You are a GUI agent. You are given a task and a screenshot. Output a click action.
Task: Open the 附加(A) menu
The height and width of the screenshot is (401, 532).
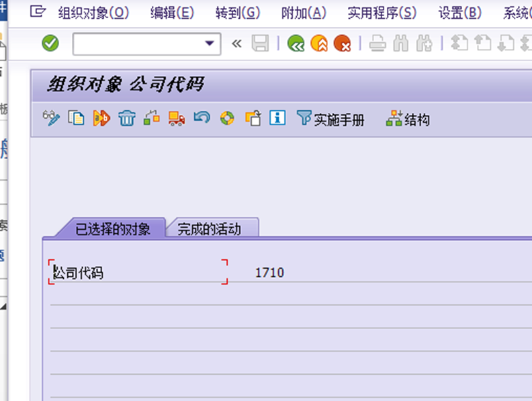[x=304, y=13]
